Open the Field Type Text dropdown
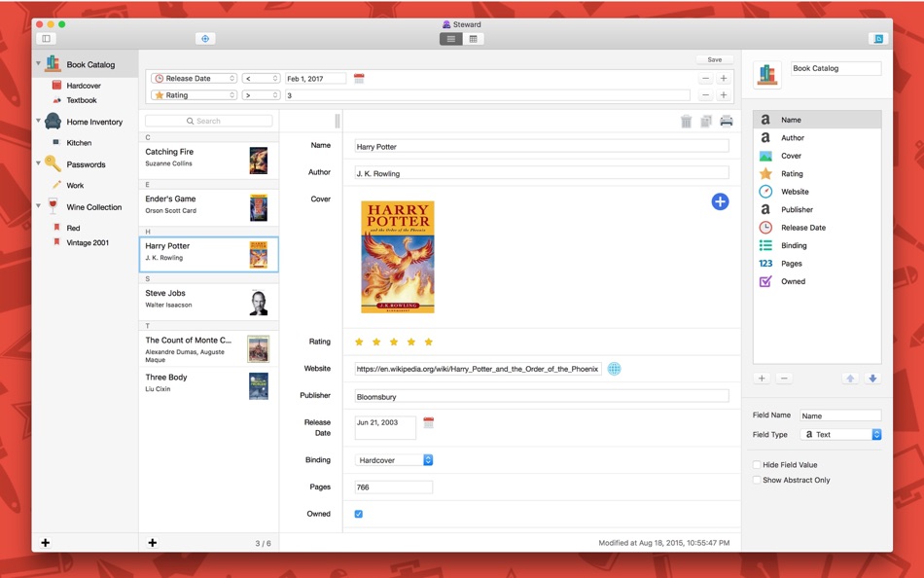The width and height of the screenshot is (924, 578). 841,435
